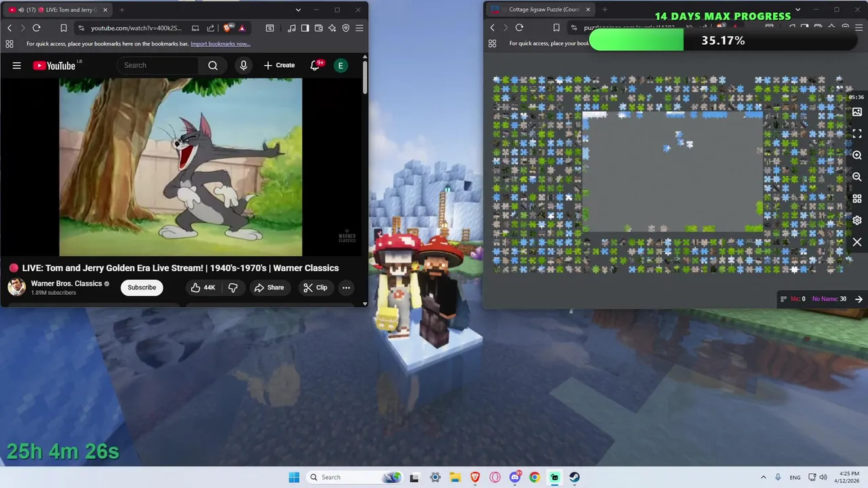
Task: Open tab search dropdown in YouTube window
Action: [298, 10]
